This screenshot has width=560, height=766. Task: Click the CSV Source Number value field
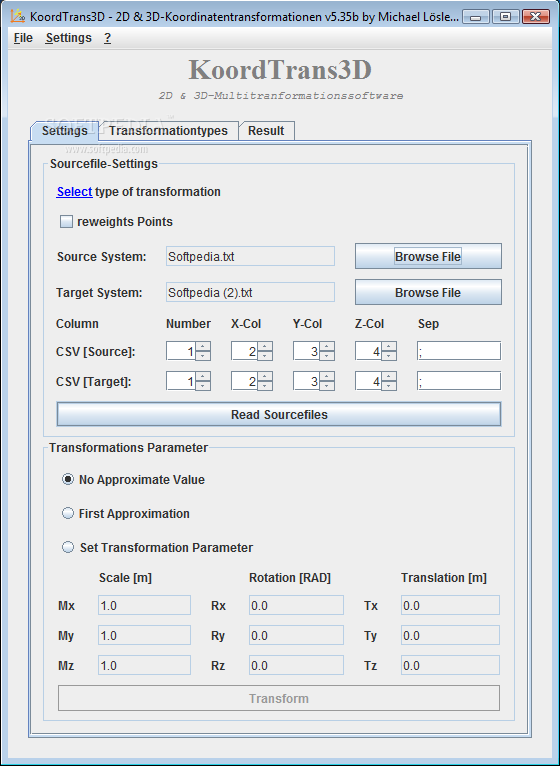coord(181,351)
